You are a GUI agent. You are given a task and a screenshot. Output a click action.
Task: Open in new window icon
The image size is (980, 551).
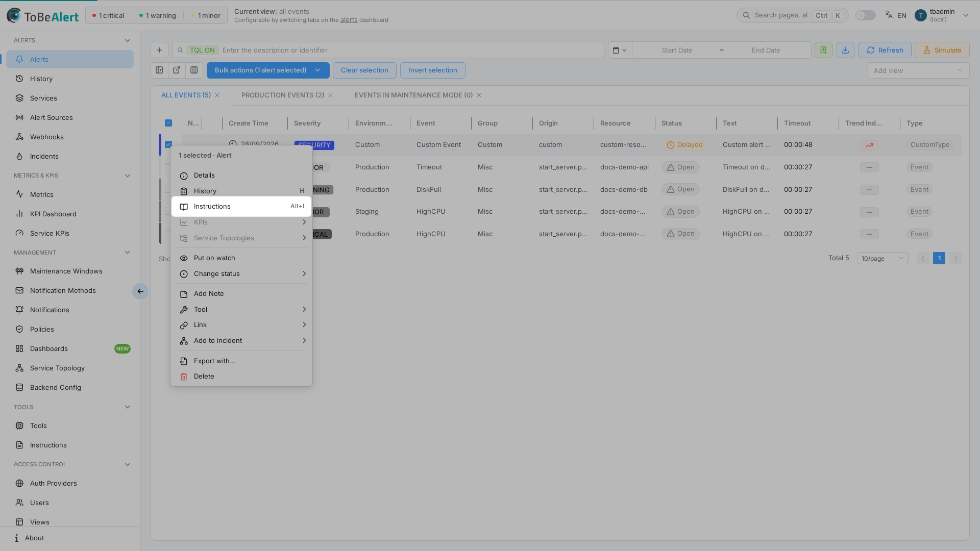click(177, 70)
